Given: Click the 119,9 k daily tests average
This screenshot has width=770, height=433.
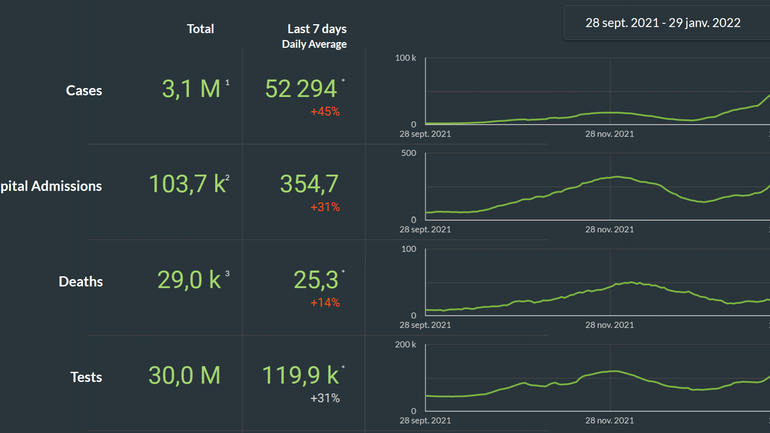Looking at the screenshot, I should pos(301,375).
